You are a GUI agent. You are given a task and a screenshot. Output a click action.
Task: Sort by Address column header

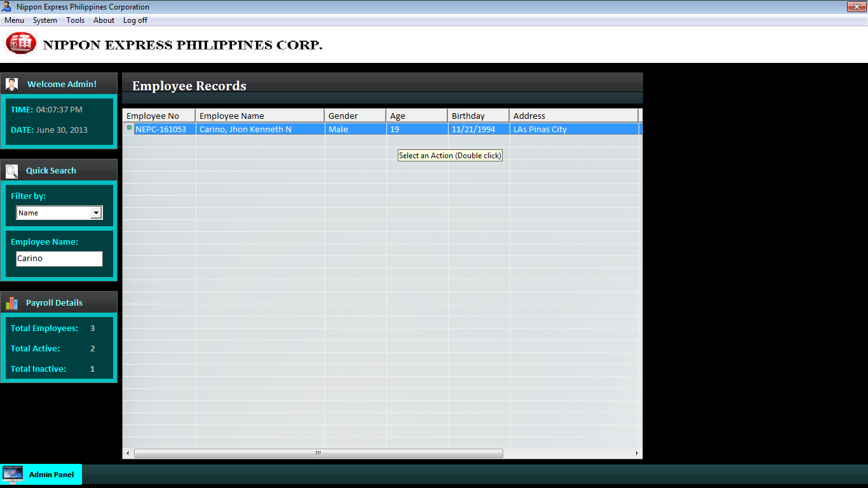(574, 116)
